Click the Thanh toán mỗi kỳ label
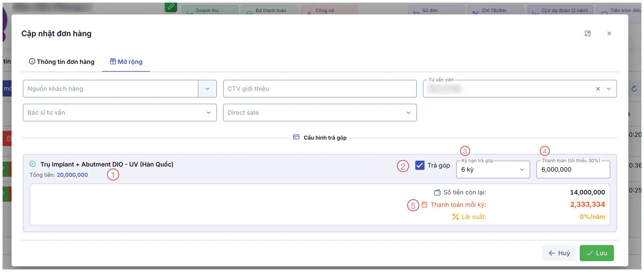 point(458,205)
